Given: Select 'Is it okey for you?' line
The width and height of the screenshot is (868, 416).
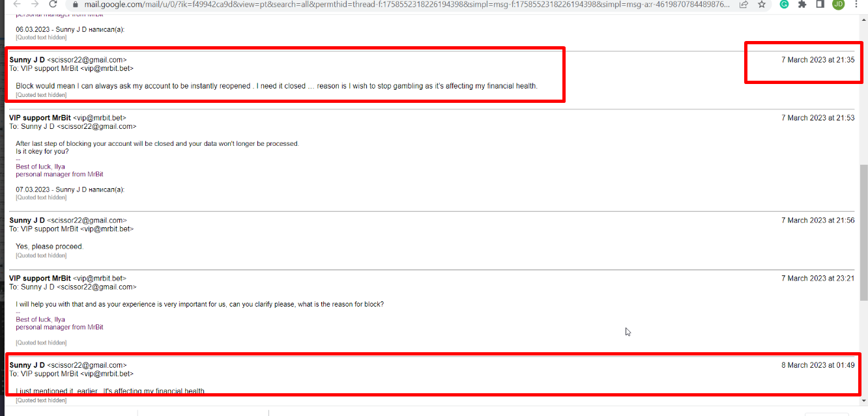Looking at the screenshot, I should 42,152.
